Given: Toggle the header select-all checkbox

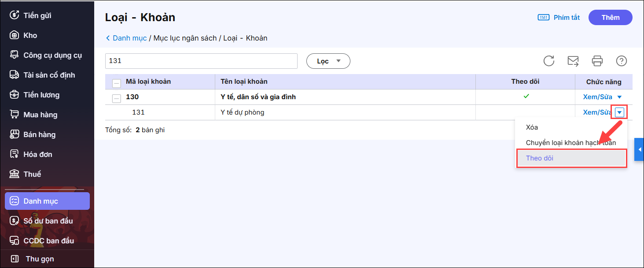Looking at the screenshot, I should click(x=117, y=82).
